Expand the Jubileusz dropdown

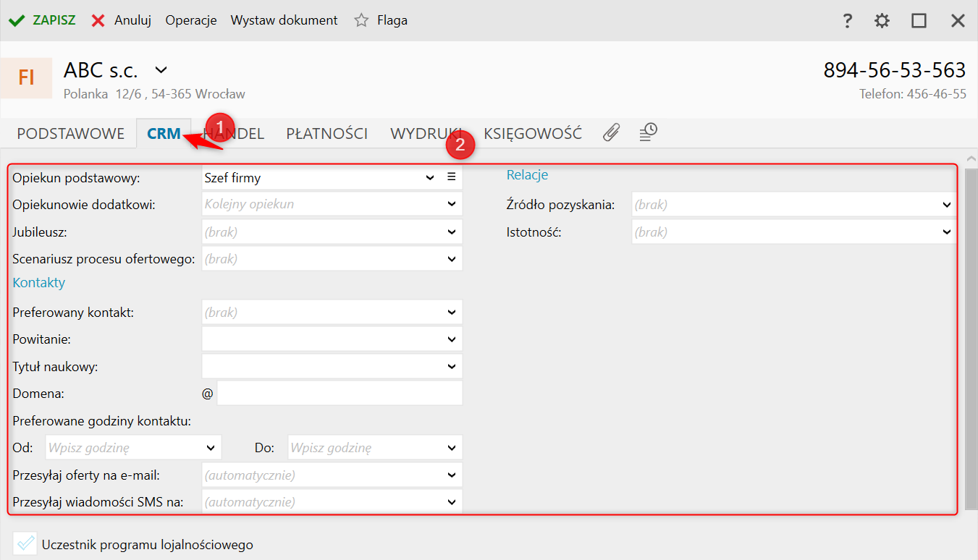pyautogui.click(x=452, y=232)
